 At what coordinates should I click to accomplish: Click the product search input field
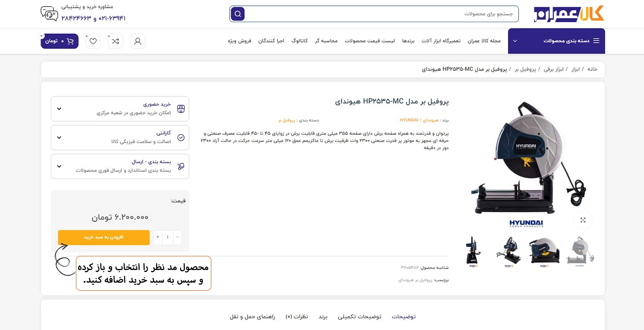382,14
